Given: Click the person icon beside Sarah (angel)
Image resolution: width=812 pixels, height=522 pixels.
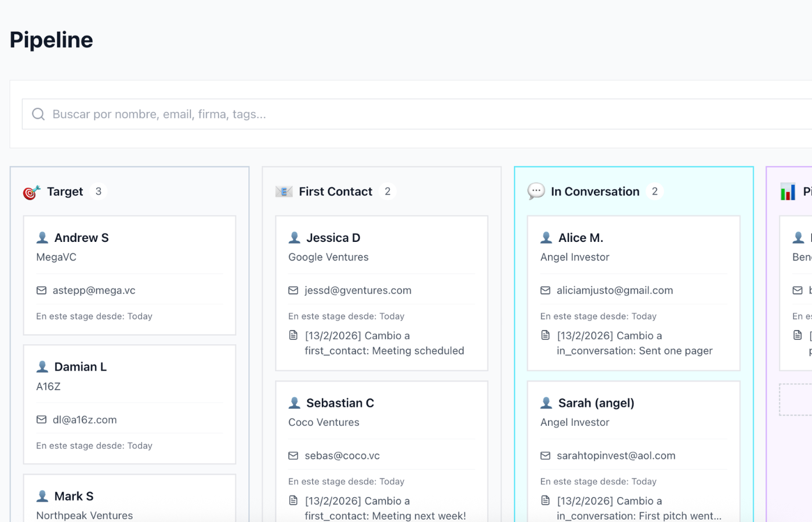Looking at the screenshot, I should point(546,403).
